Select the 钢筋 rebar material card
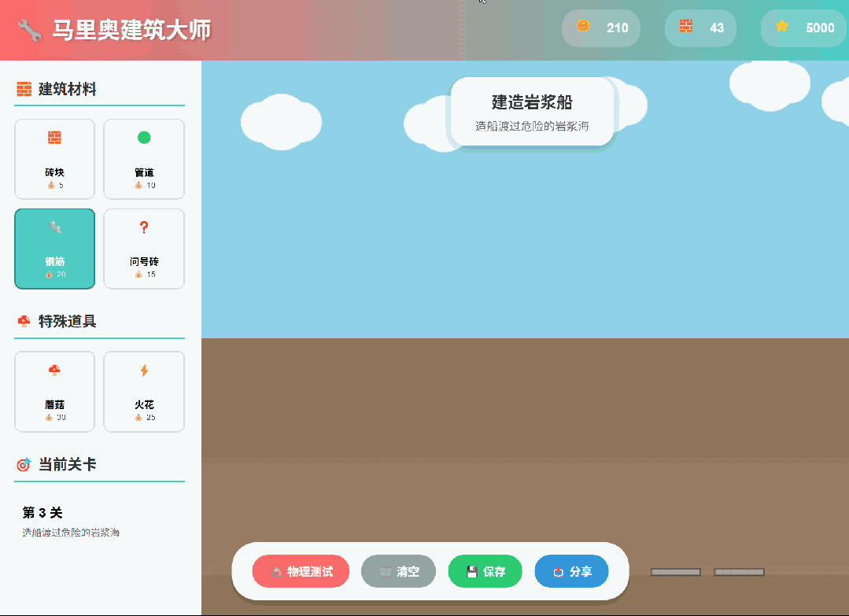Viewport: 849px width, 616px height. (55, 249)
